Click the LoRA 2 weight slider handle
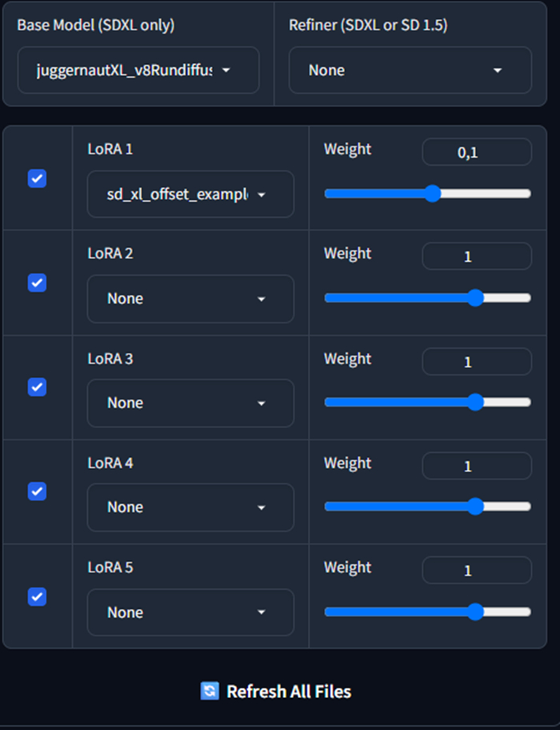This screenshot has height=730, width=560. click(x=475, y=298)
